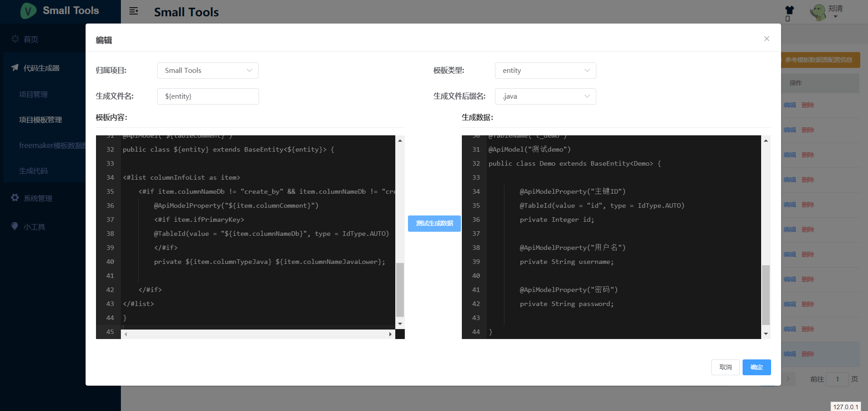The width and height of the screenshot is (868, 411).
Task: Click the Small Tools logo icon
Action: (x=28, y=10)
